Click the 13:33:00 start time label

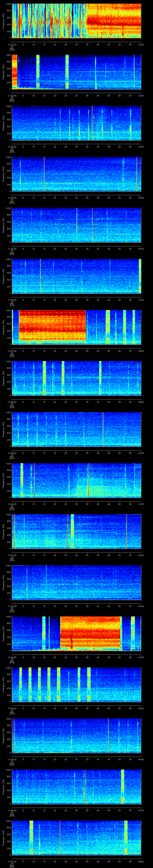(12, 147)
